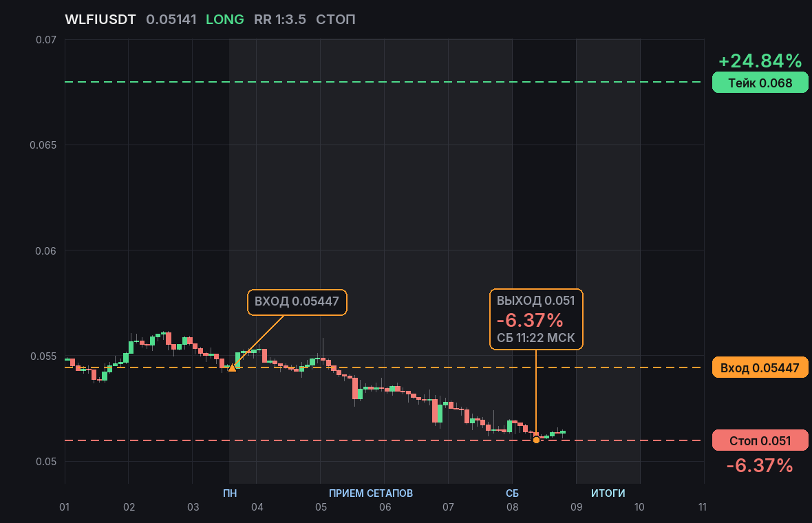This screenshot has width=812, height=523.
Task: Select the green Тейк 0.068 price tag
Action: tap(760, 83)
